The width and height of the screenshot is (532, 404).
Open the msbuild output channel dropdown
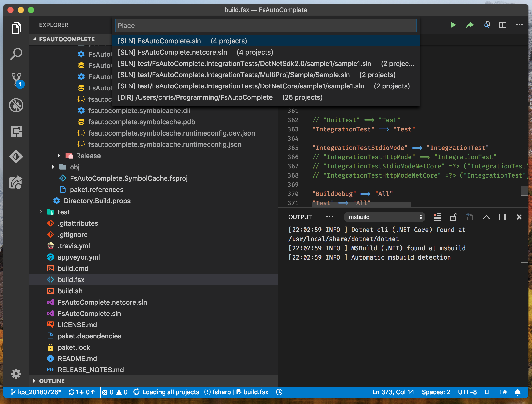(384, 217)
